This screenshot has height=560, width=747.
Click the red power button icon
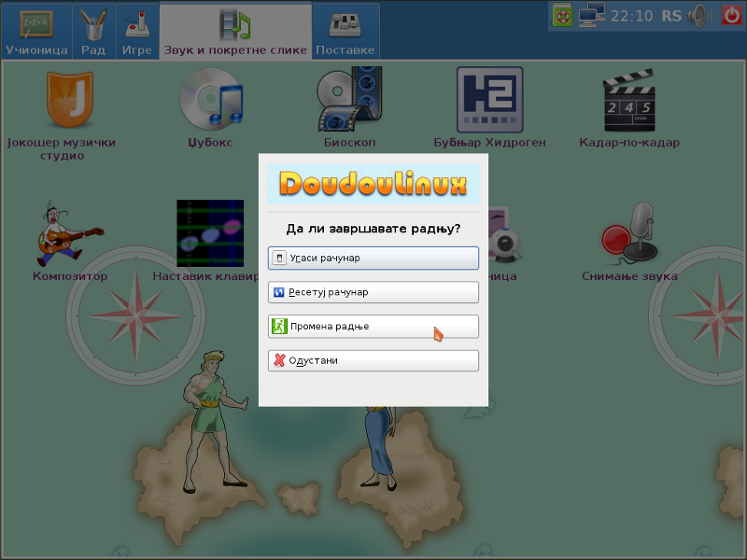coord(732,16)
